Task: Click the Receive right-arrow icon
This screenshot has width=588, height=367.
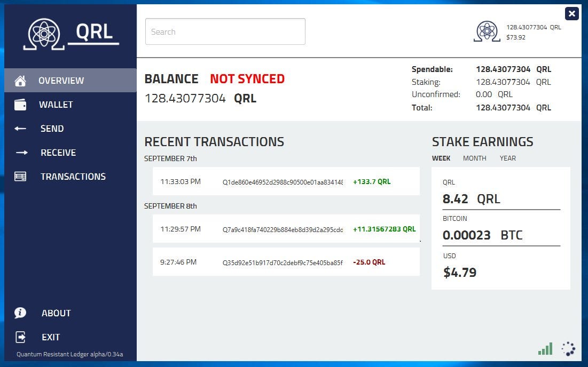Action: [22, 153]
